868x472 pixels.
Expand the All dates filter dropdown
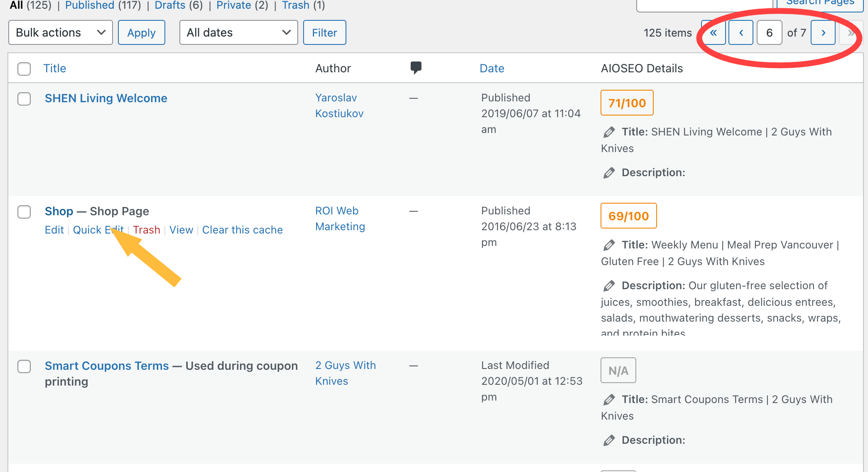pyautogui.click(x=238, y=33)
